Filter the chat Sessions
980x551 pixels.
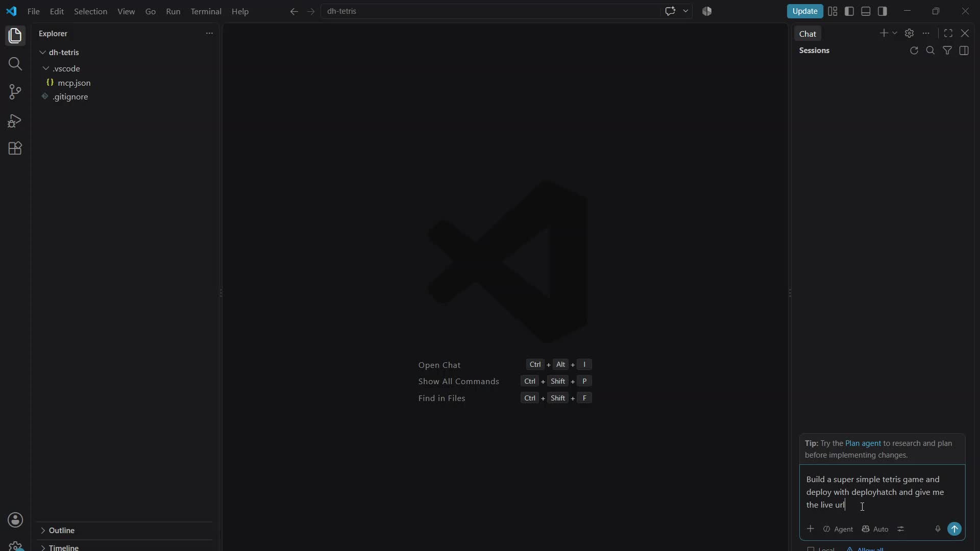947,51
